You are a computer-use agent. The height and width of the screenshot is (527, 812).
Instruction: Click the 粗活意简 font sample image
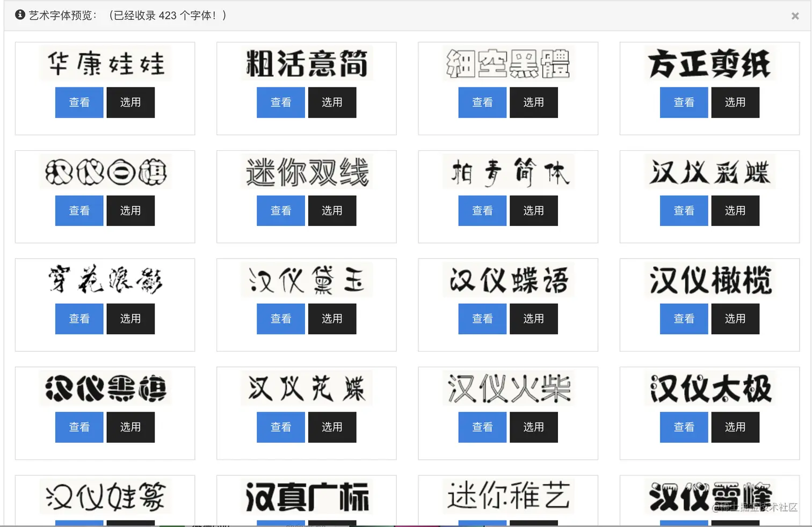tap(307, 63)
